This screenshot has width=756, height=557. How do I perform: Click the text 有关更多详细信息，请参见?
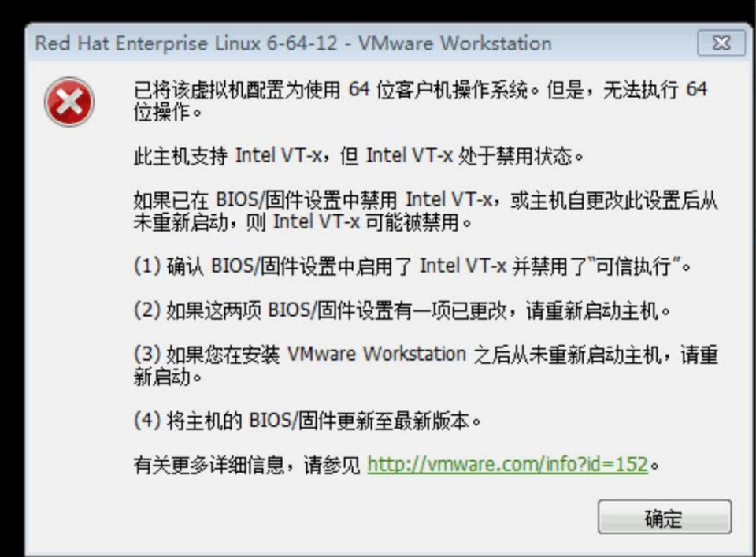pyautogui.click(x=246, y=465)
